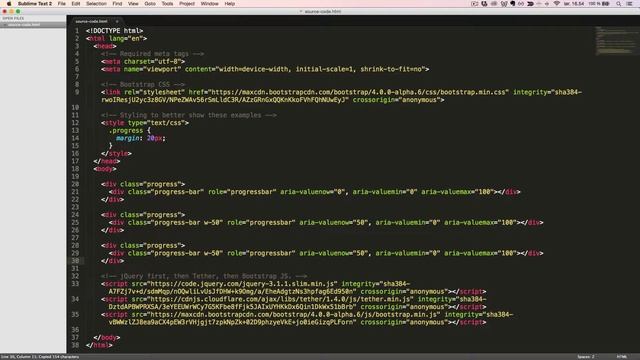Open the Spaces indentation setting in status bar

click(586, 357)
